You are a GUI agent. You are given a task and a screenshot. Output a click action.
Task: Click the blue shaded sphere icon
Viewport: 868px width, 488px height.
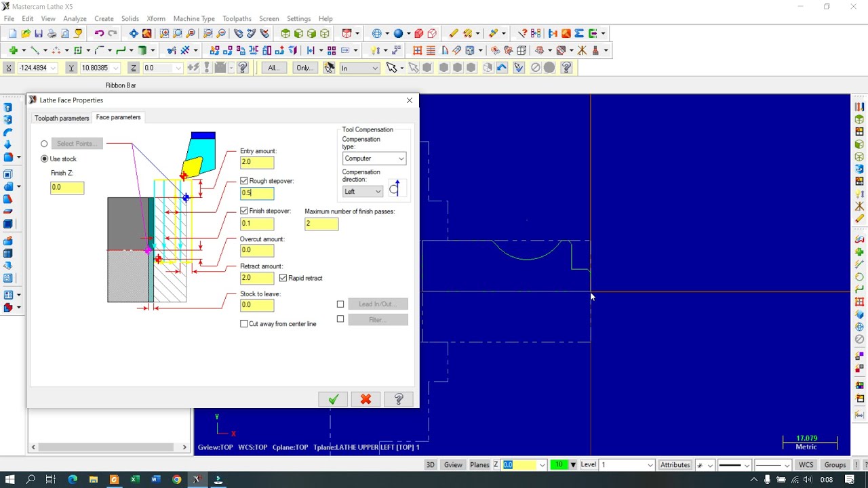(x=399, y=33)
